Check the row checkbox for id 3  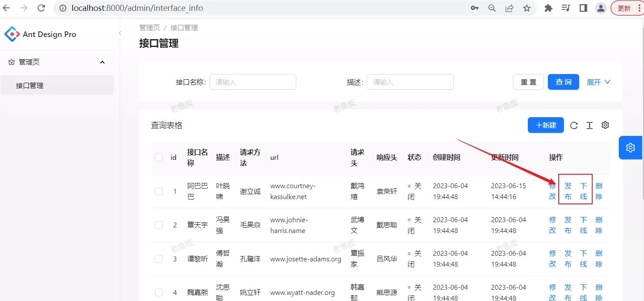click(159, 259)
